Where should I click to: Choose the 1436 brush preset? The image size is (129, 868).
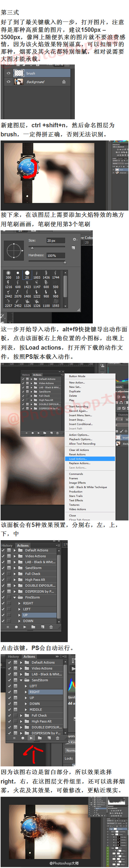click(x=46, y=275)
